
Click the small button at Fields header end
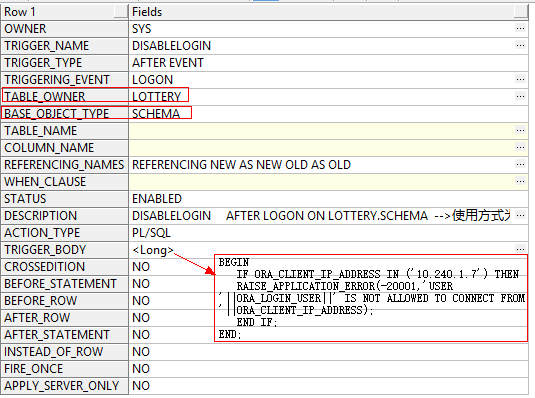coord(521,12)
